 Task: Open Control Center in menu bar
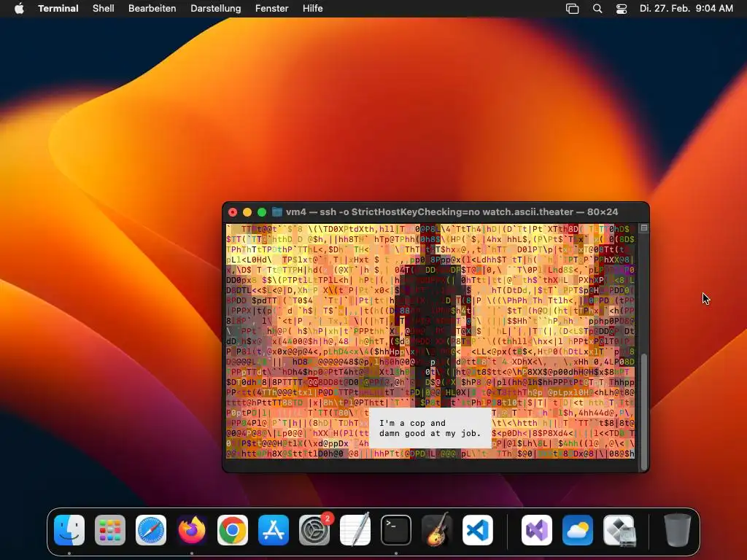tap(622, 9)
